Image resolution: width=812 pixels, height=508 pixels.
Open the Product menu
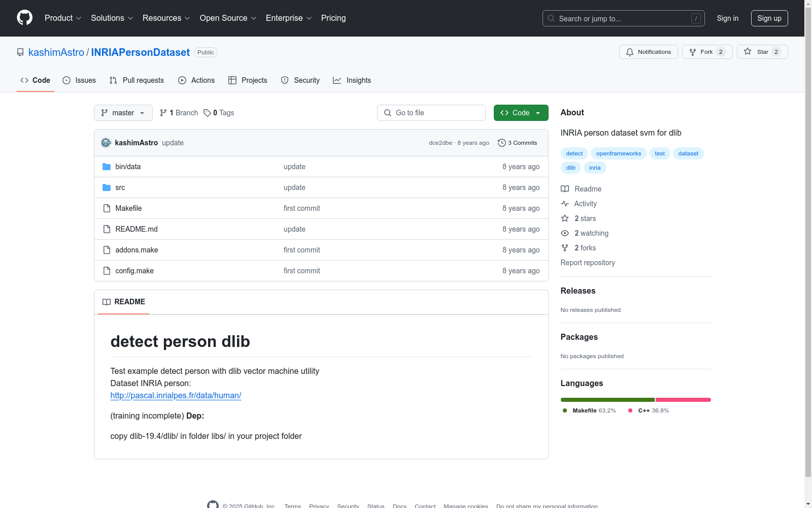63,18
